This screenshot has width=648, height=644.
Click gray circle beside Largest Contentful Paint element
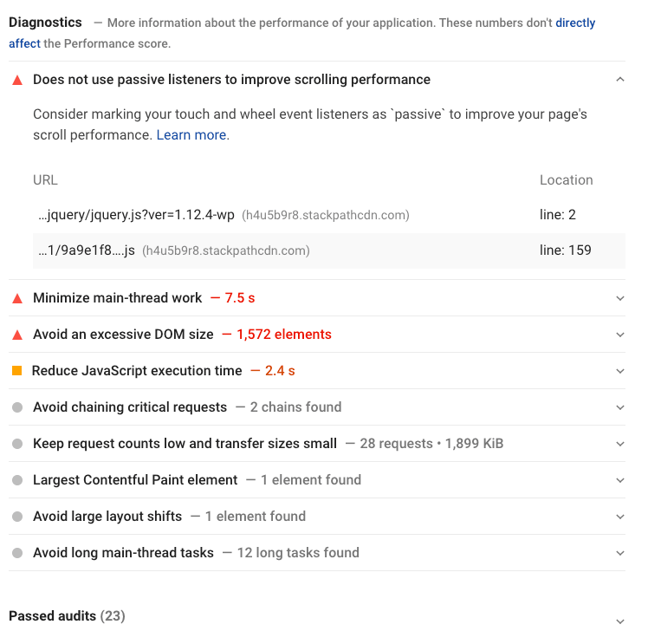(17, 480)
